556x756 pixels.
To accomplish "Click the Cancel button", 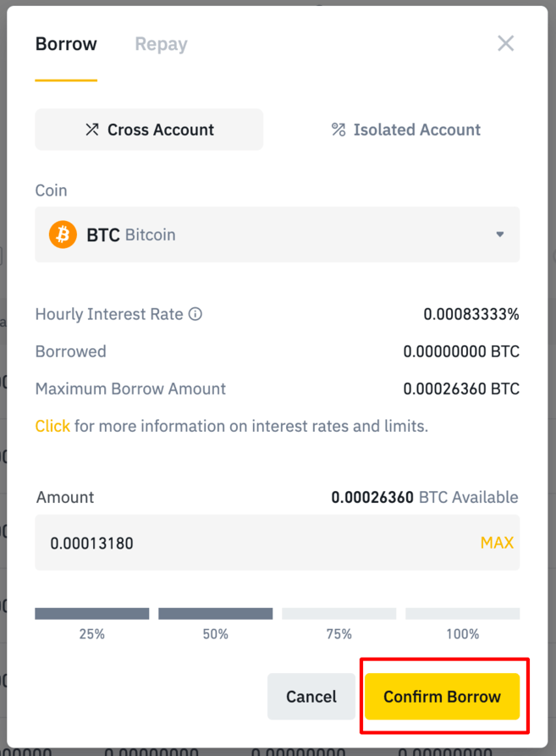I will 311,697.
